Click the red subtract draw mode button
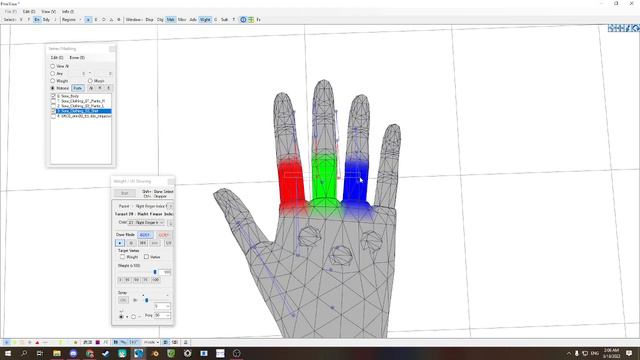Screen dimensions: 640x360 pyautogui.click(x=164, y=235)
